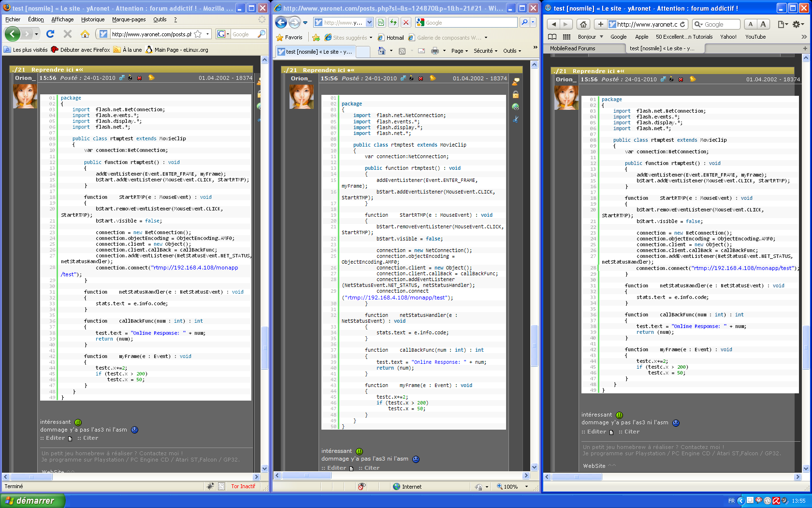Open the Firefox search engine dropdown

pos(223,34)
